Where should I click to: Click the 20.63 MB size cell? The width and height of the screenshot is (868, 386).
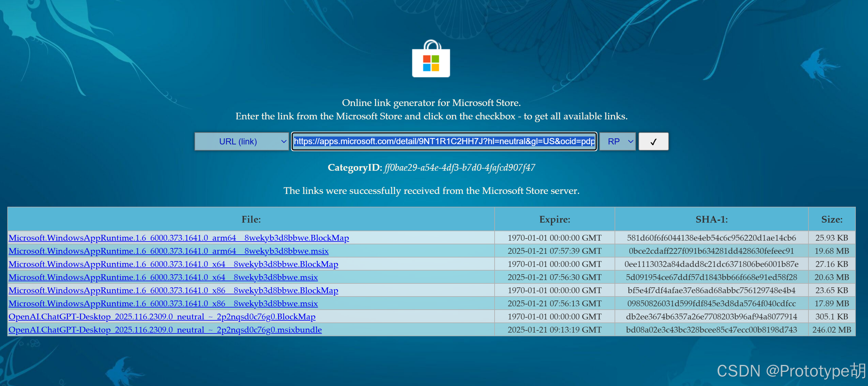point(832,277)
